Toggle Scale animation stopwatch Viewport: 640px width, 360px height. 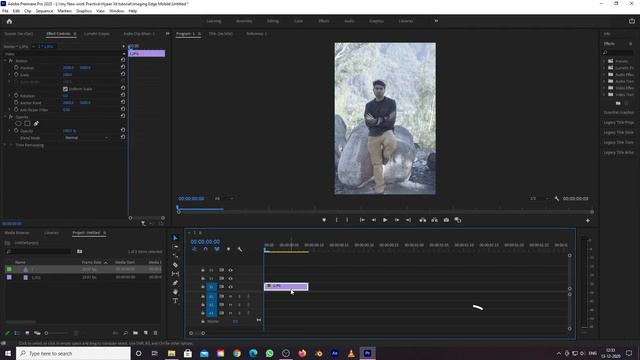(x=16, y=74)
